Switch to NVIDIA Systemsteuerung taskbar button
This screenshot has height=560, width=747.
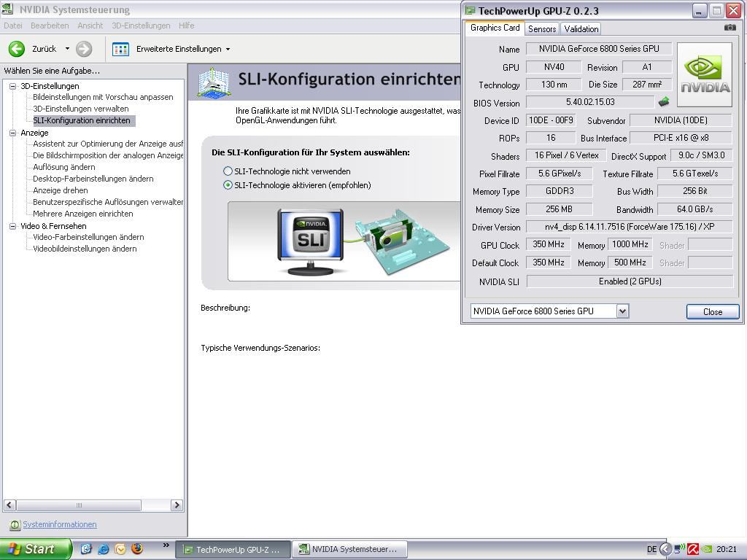[349, 550]
